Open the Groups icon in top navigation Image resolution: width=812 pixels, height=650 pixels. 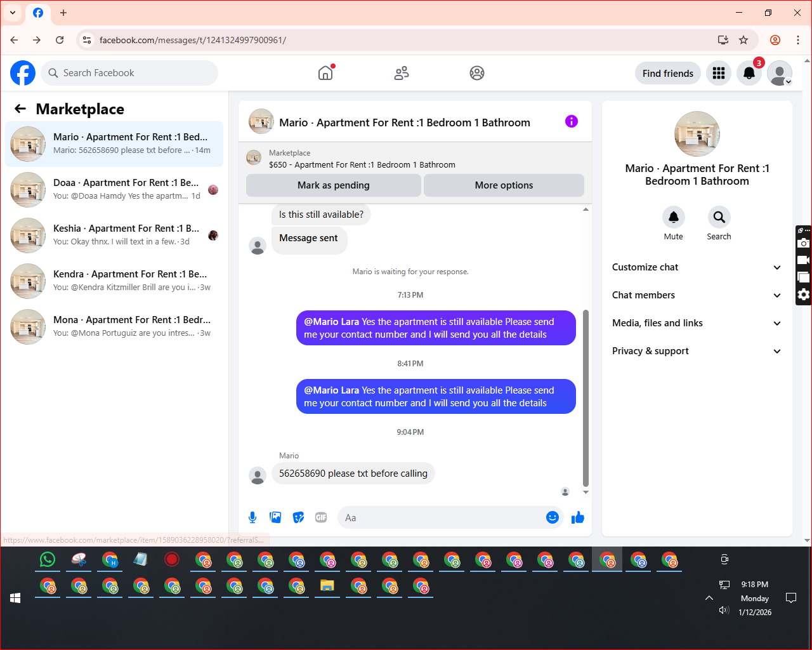point(477,73)
